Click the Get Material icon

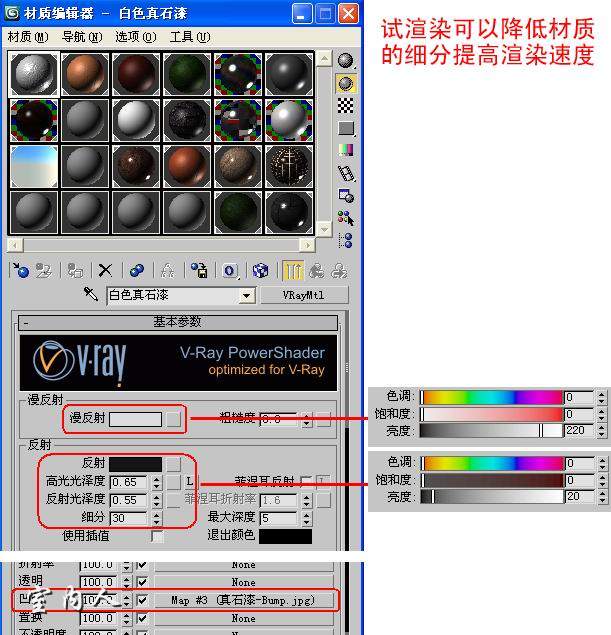[21, 270]
